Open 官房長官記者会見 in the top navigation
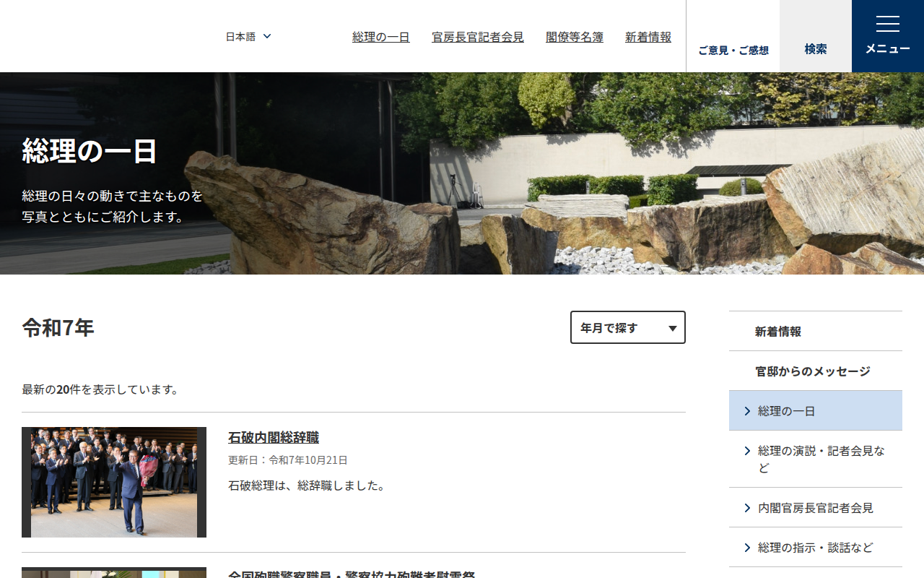Viewport: 924px width, 578px height. click(x=478, y=37)
